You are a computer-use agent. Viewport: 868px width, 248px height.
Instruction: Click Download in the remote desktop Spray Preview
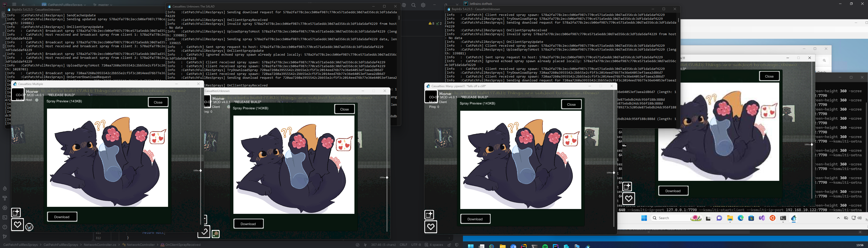point(673,191)
